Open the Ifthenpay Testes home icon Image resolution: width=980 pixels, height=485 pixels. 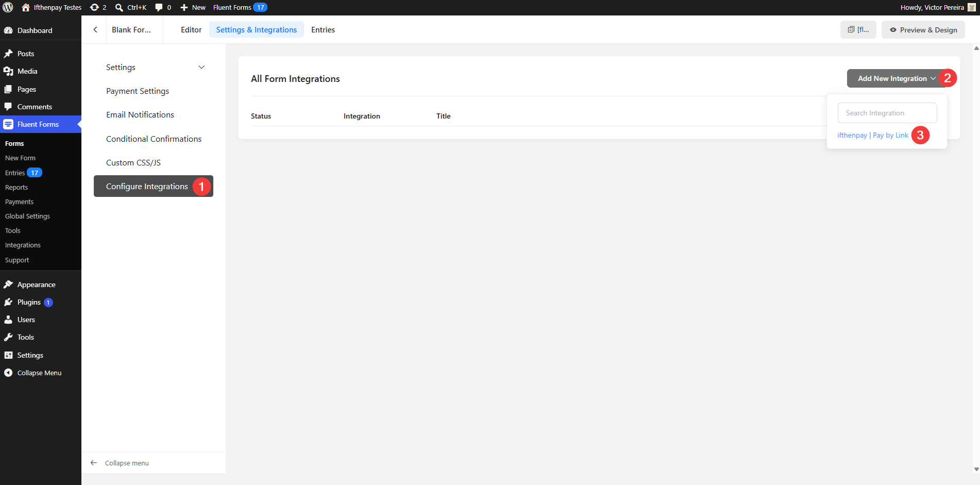click(x=26, y=7)
